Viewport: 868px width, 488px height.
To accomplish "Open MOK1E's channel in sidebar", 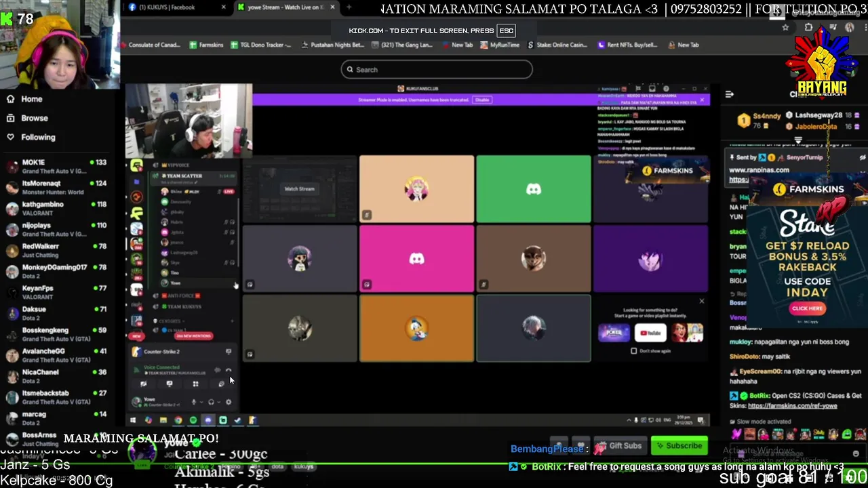I will coord(56,166).
